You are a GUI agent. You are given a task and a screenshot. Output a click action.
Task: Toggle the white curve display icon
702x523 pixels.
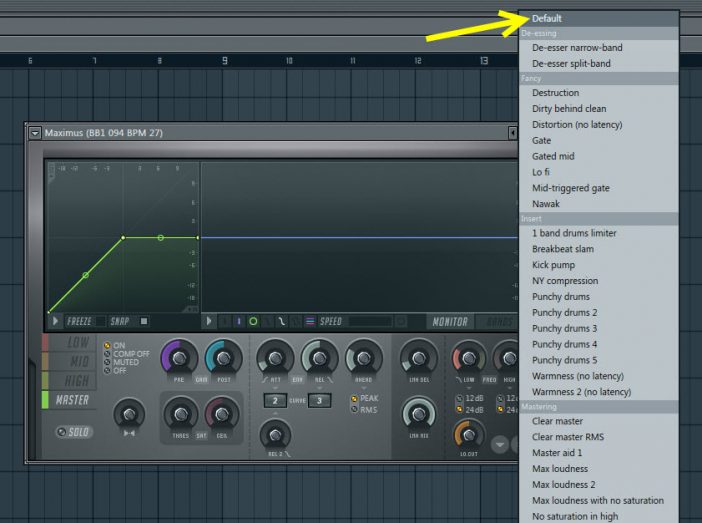click(281, 321)
